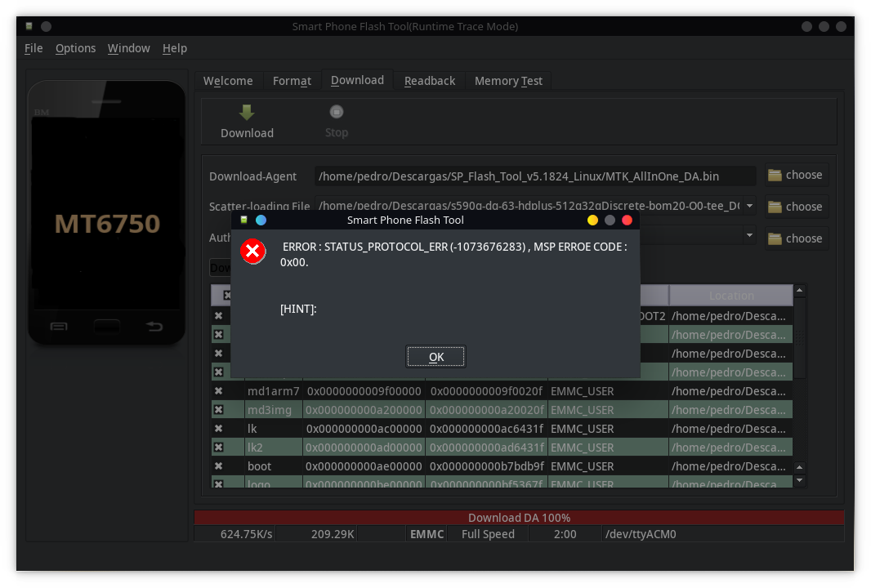This screenshot has height=588, width=871.
Task: Click the red close button on error dialog
Action: click(628, 220)
